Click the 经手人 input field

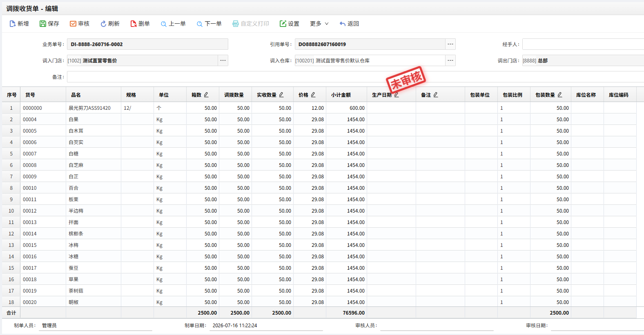(583, 44)
